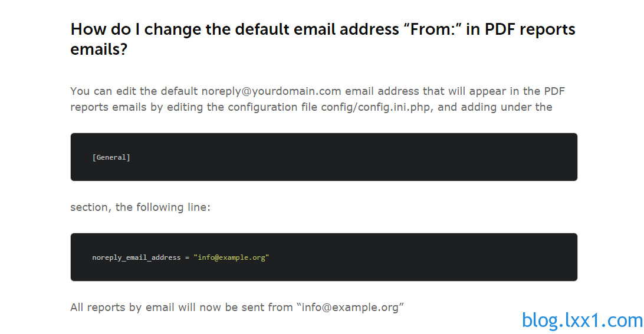This screenshot has height=334, width=644.
Task: Click the "You can edit the default" phrase
Action: (134, 91)
